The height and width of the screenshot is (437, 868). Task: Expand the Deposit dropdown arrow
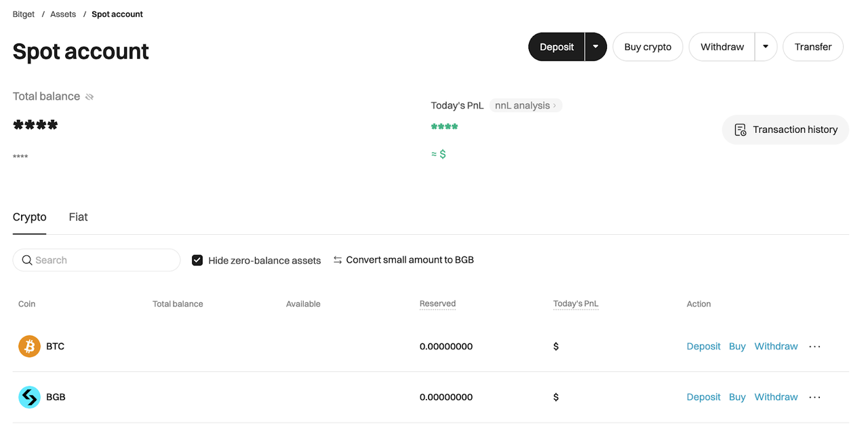point(595,47)
